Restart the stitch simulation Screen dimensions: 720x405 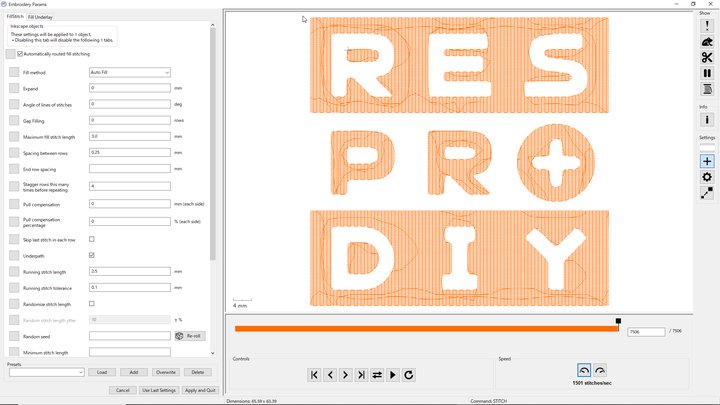408,375
